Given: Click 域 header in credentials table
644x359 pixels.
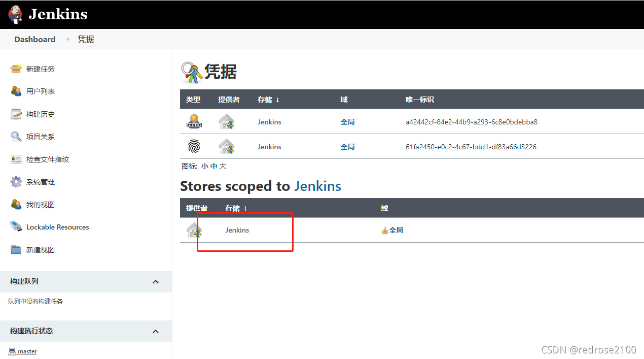Looking at the screenshot, I should 344,100.
